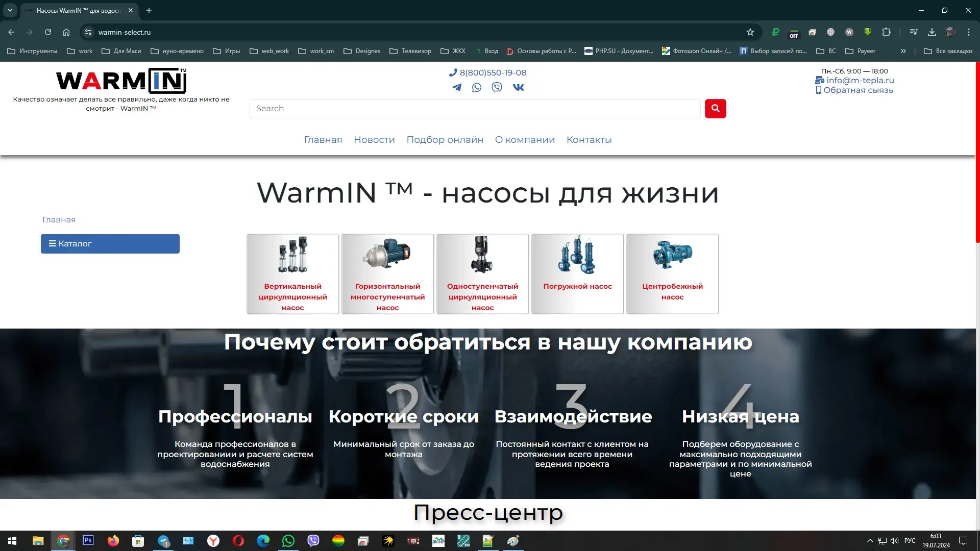Viewport: 980px width, 551px height.
Task: Open the Telegram contact icon
Action: [457, 87]
